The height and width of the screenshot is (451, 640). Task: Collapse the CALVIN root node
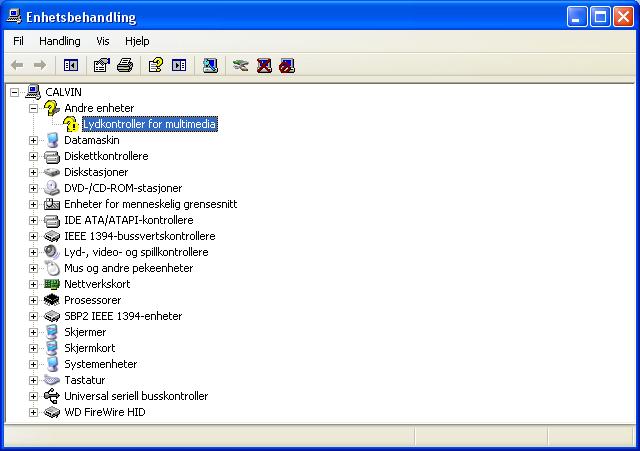(x=14, y=92)
